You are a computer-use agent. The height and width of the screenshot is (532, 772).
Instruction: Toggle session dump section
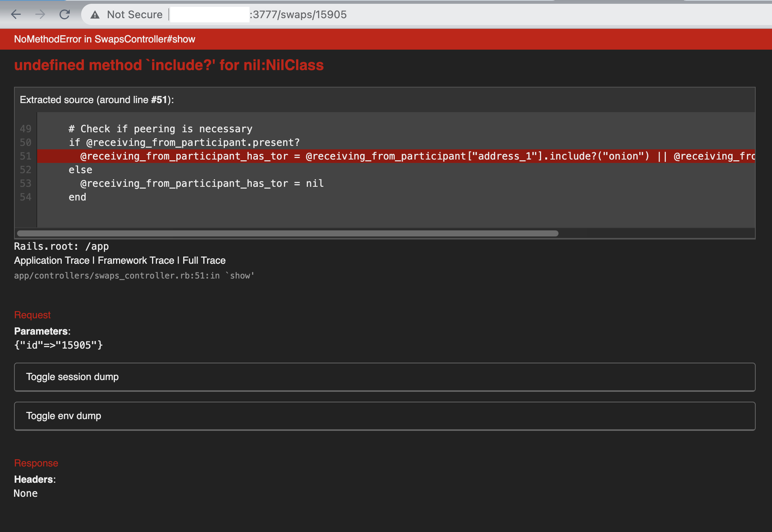pos(72,377)
